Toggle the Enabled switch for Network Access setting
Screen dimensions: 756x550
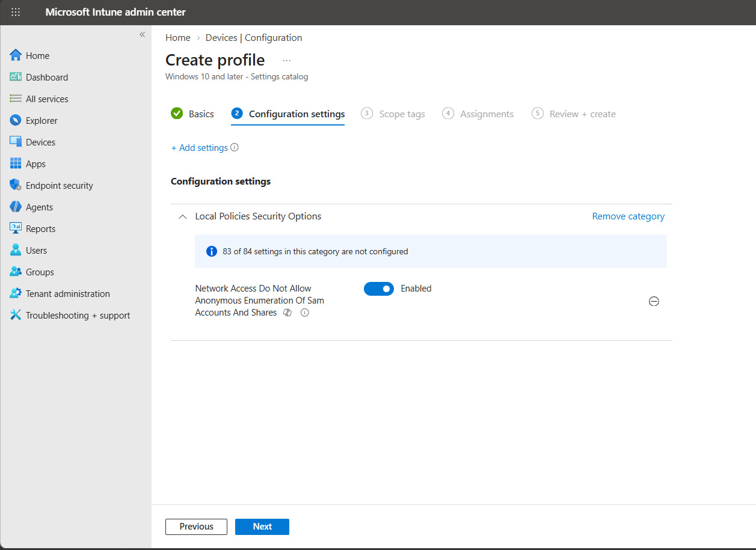379,289
